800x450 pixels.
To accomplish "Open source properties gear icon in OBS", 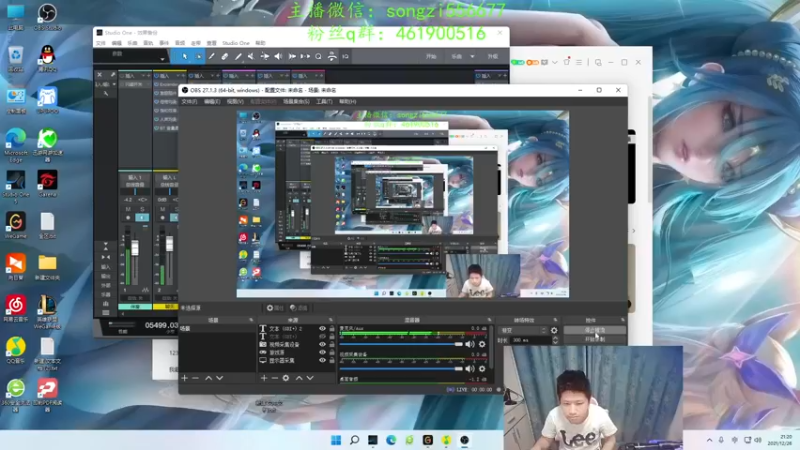I will point(286,378).
